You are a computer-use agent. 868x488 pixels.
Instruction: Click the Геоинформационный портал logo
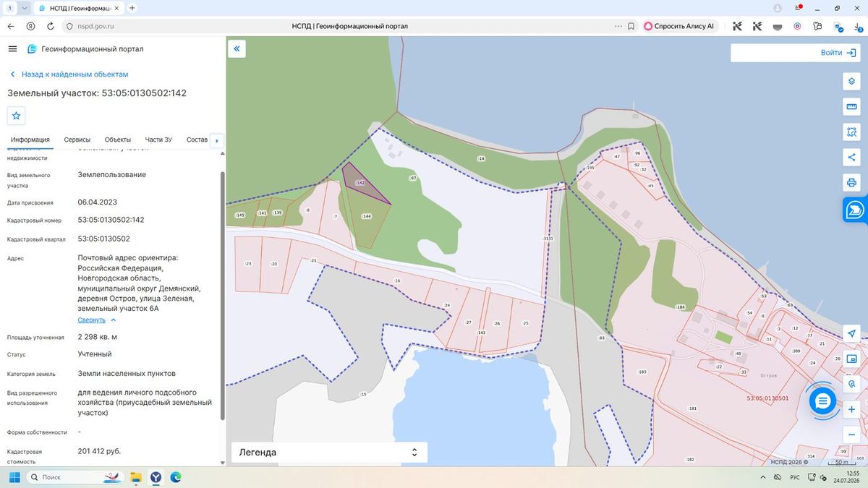(85, 49)
